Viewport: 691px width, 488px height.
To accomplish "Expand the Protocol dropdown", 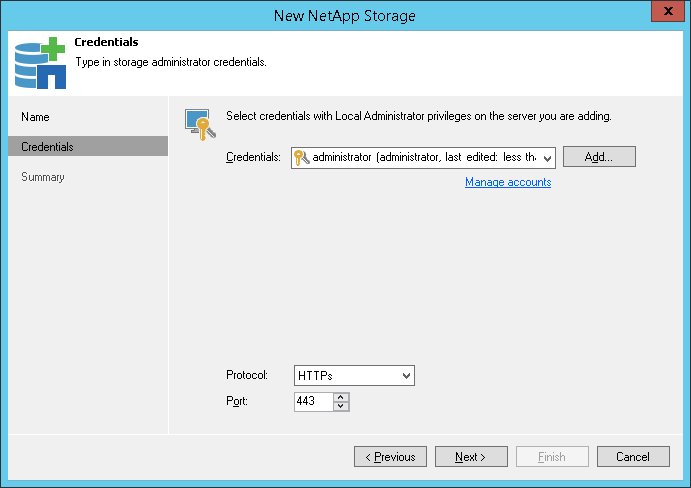I will (406, 376).
